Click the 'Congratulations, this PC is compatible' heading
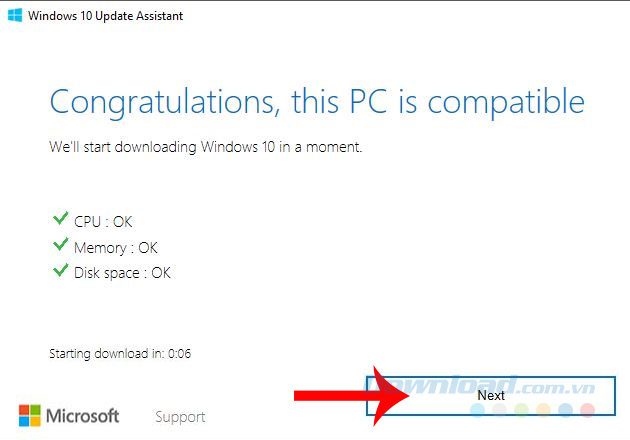The width and height of the screenshot is (630, 440). (316, 102)
